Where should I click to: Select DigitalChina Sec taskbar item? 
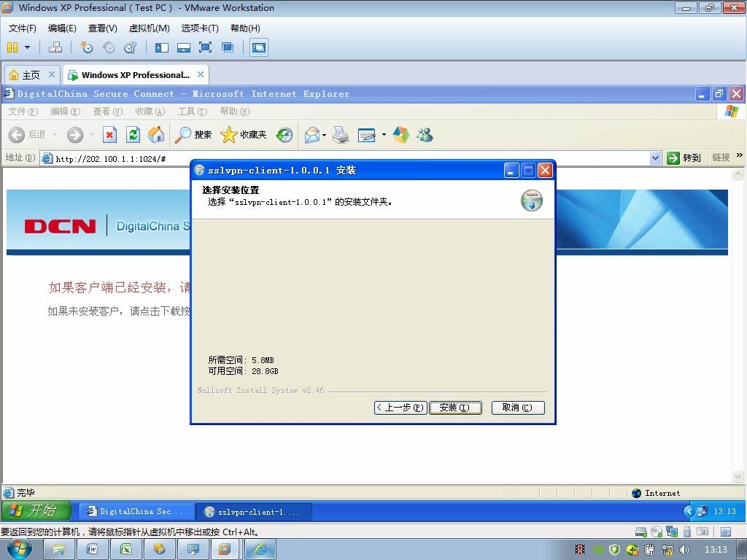136,511
